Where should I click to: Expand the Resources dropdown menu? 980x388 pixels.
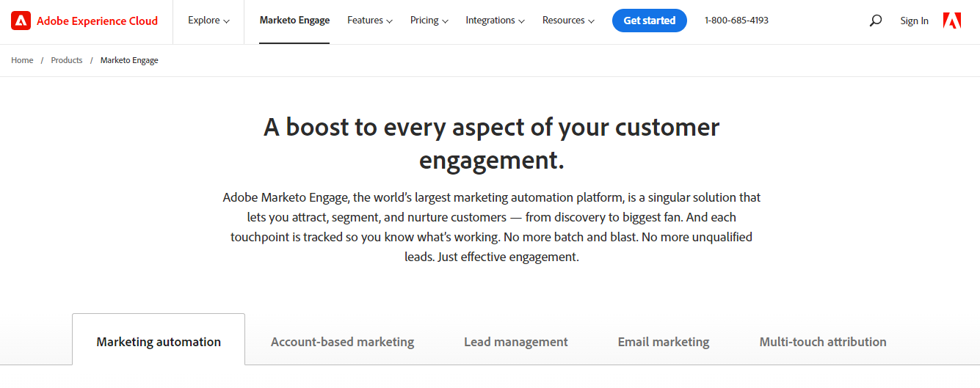[568, 21]
